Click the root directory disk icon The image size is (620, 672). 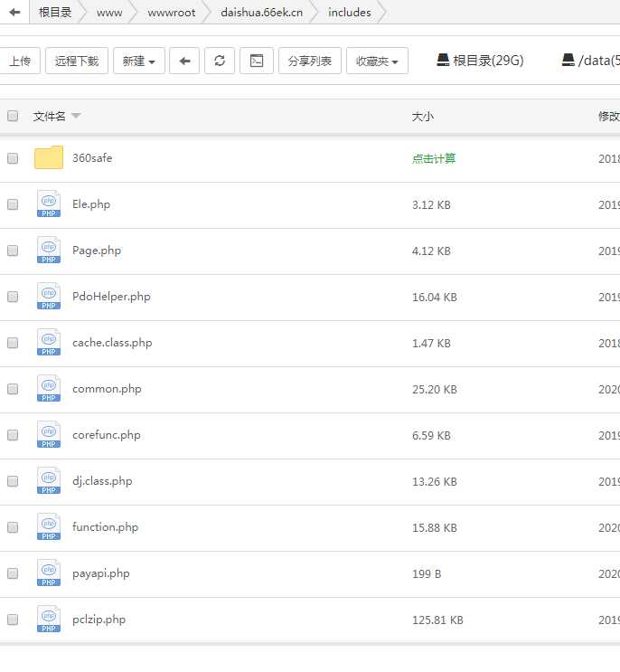pyautogui.click(x=443, y=61)
